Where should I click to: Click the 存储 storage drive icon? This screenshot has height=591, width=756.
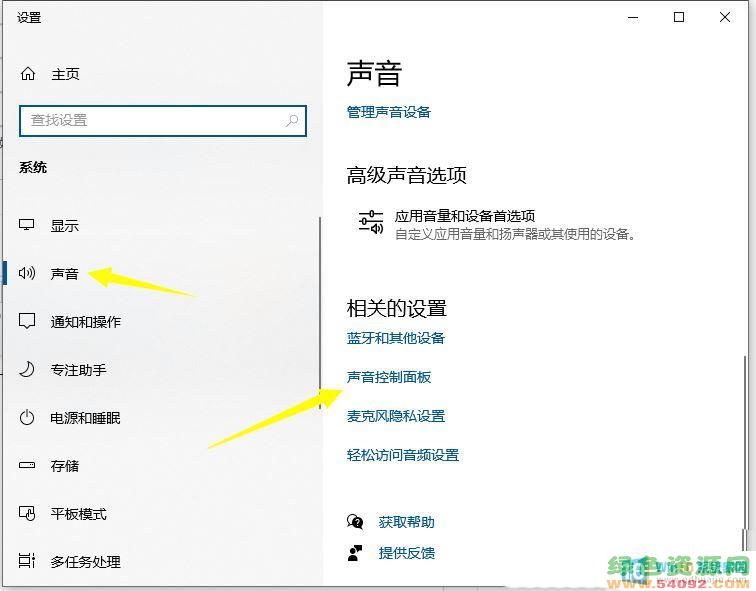point(27,465)
